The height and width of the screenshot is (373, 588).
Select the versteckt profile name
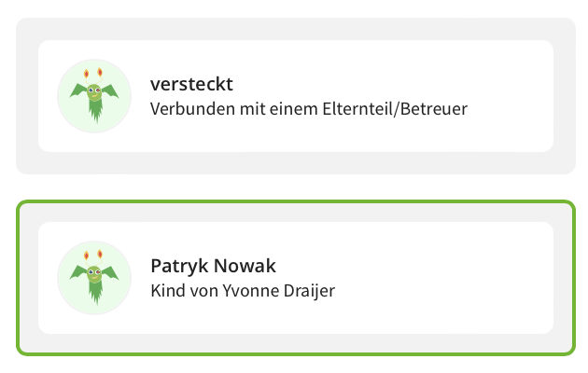(x=191, y=84)
